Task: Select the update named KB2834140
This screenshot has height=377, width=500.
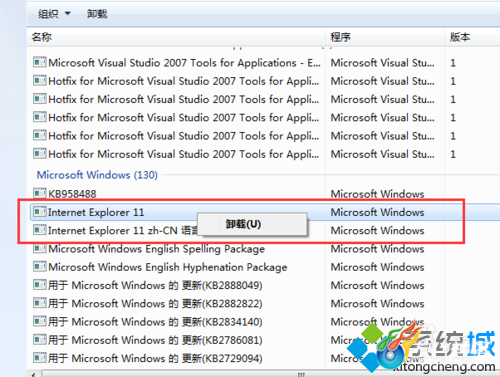Action: pos(155,322)
